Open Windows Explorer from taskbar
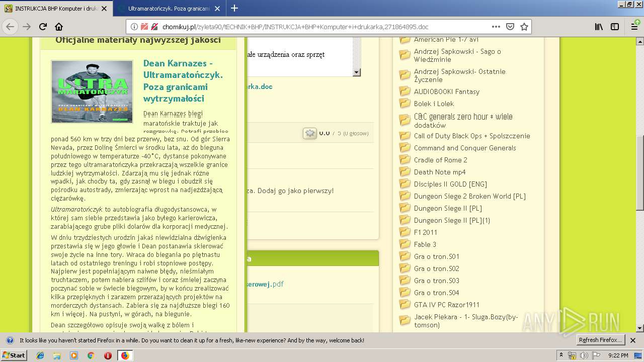This screenshot has width=644, height=362. [57, 355]
